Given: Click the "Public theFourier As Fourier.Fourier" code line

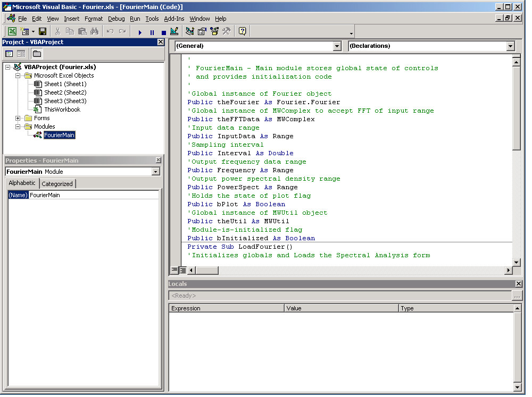Looking at the screenshot, I should click(264, 102).
